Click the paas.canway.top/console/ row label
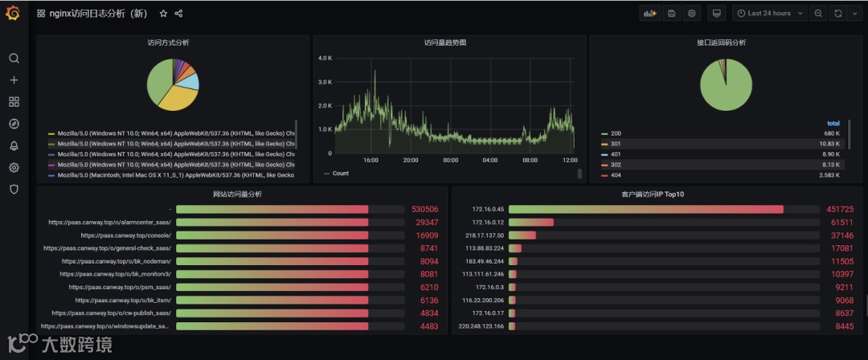 [x=125, y=235]
